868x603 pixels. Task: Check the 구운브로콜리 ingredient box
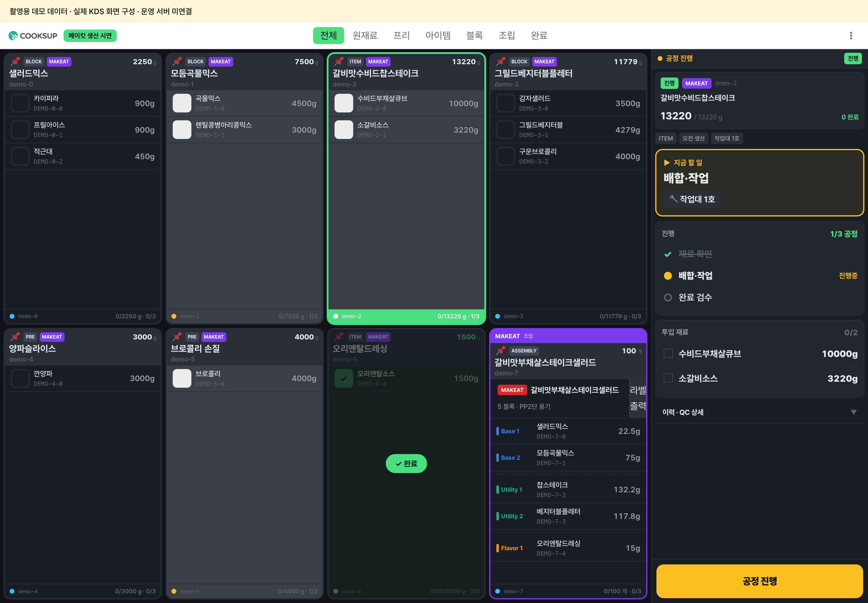[505, 156]
